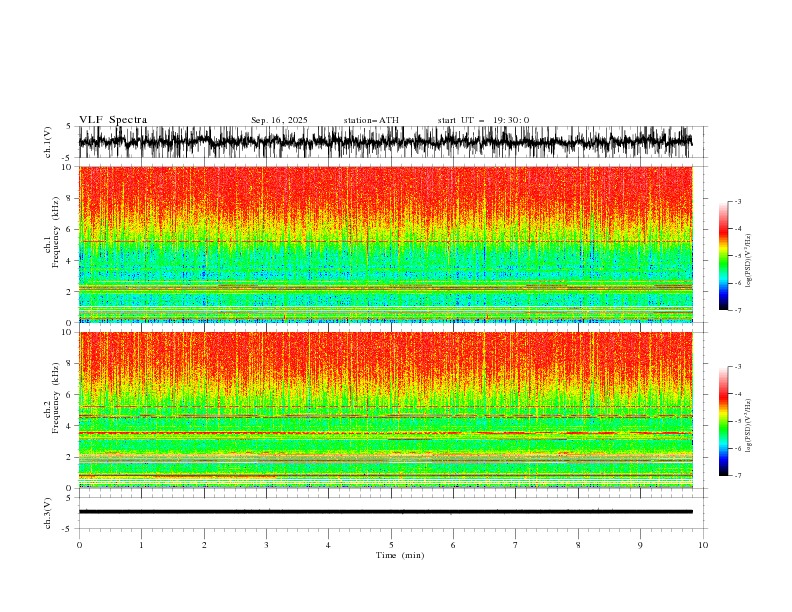Click the ch.3 flat black waveform trace
Image resolution: width=792 pixels, height=612 pixels.
[386, 512]
